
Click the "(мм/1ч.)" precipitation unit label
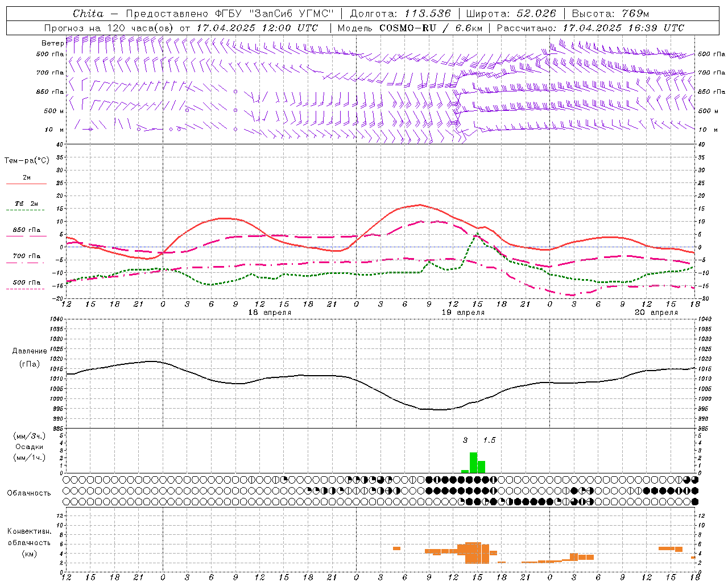point(30,458)
